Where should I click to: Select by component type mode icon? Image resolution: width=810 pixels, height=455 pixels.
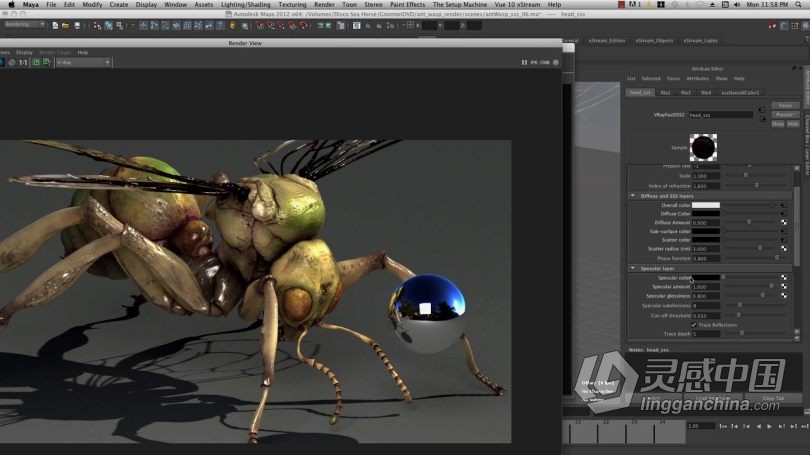coord(120,25)
